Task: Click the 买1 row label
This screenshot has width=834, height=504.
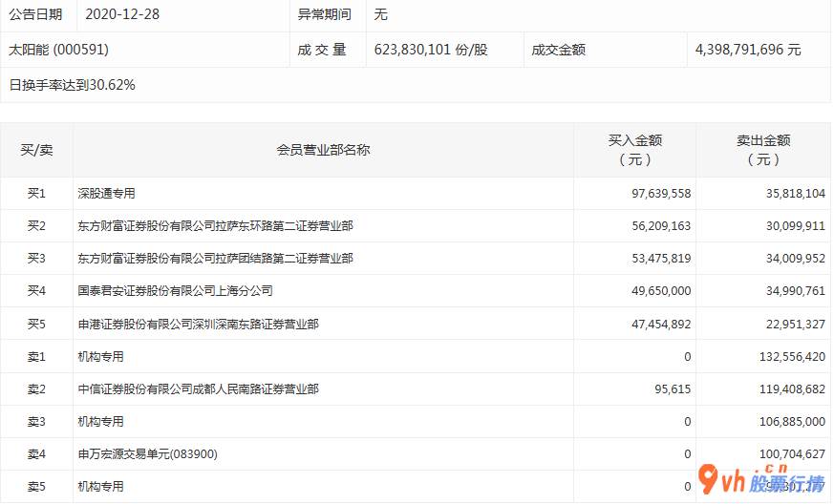Action: tap(36, 194)
